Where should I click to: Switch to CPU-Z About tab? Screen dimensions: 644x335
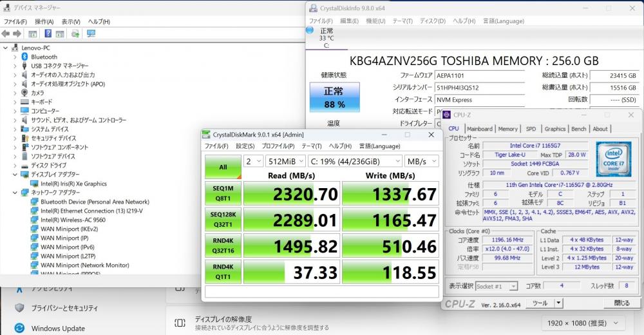[600, 129]
